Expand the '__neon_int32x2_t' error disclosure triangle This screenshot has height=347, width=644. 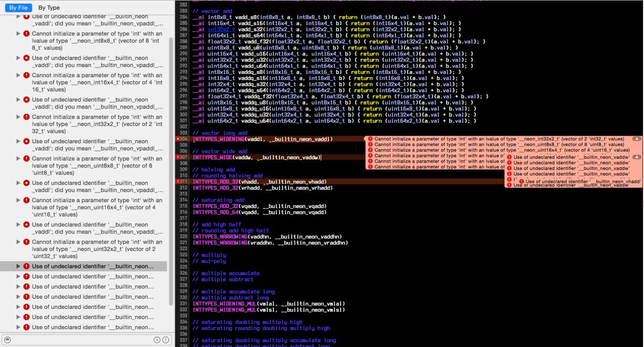19,117
